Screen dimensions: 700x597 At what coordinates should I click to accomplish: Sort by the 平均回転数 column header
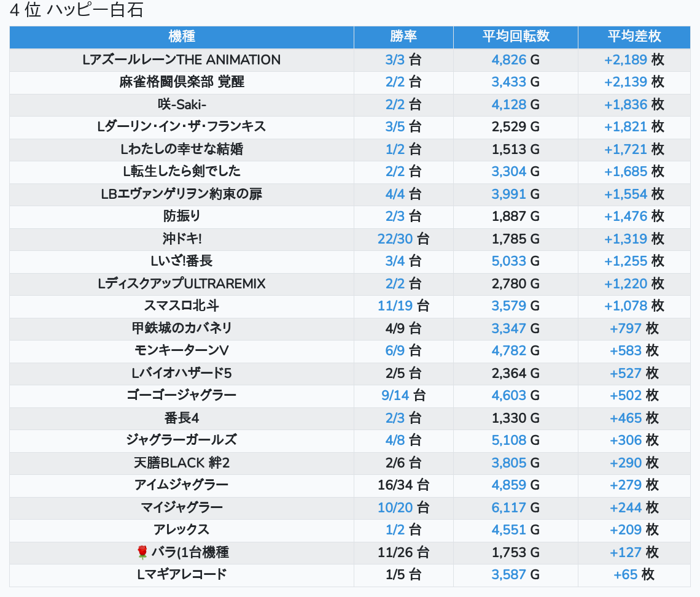516,37
